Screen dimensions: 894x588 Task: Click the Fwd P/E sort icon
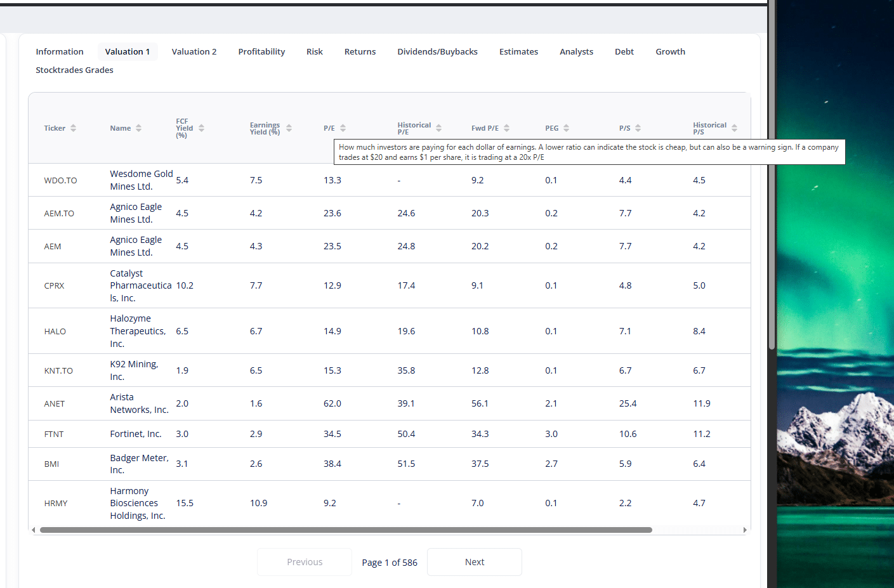pos(506,128)
